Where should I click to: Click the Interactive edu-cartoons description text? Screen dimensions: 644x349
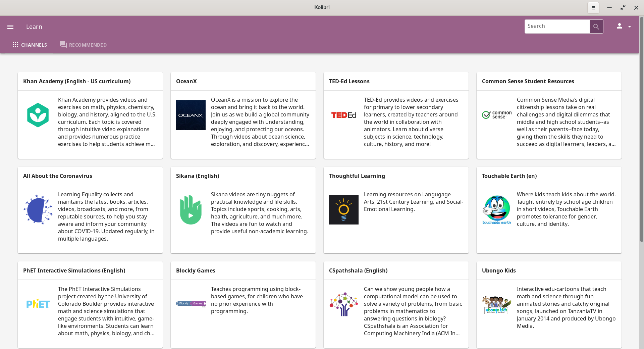pos(566,308)
